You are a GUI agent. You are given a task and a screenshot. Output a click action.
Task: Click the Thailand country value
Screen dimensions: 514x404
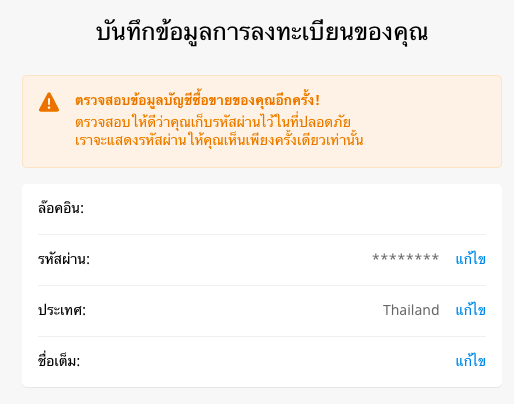[x=411, y=310]
